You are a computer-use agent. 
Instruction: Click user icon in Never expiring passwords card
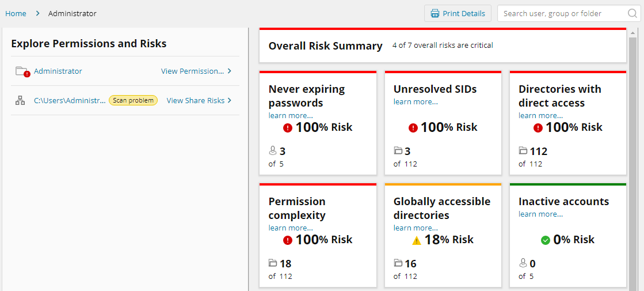tap(273, 151)
